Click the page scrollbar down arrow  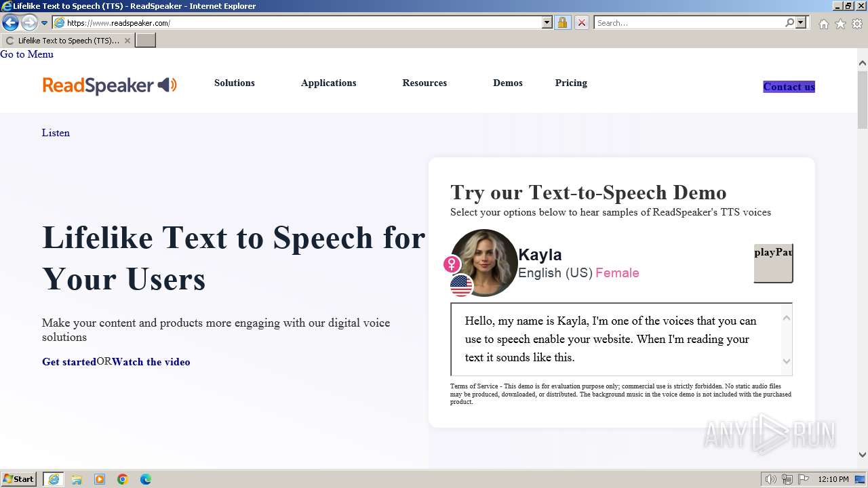point(863,455)
